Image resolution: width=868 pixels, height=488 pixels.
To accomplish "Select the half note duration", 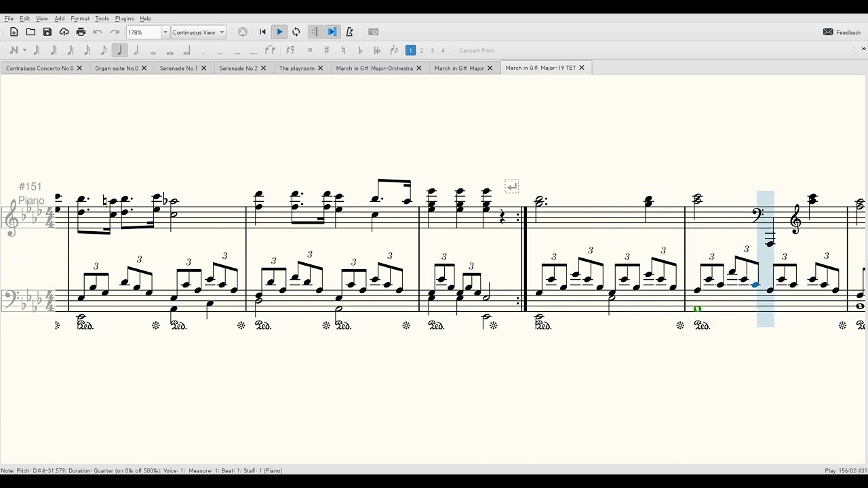I will pos(136,50).
